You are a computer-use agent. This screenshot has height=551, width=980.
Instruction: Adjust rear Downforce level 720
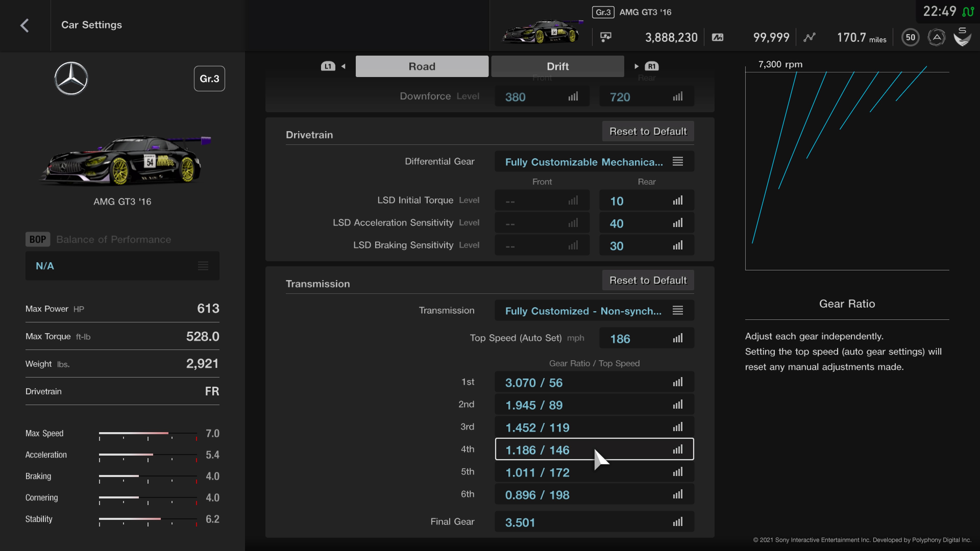click(x=646, y=97)
